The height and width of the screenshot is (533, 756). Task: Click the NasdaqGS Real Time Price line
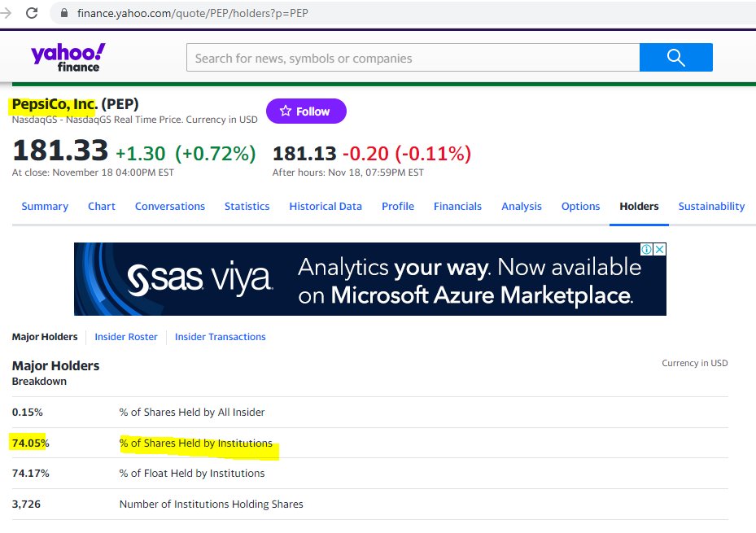tap(134, 120)
